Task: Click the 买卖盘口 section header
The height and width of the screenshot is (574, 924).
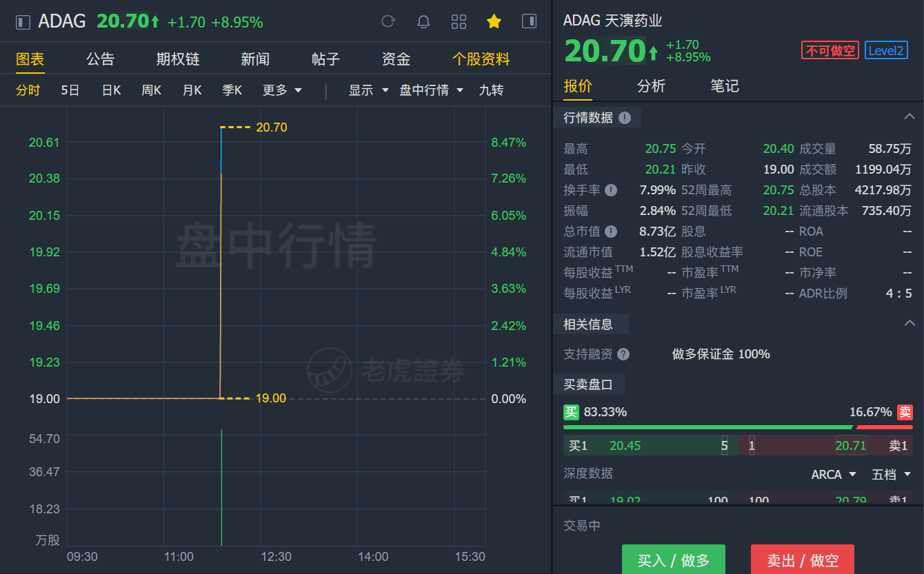Action: click(x=588, y=385)
